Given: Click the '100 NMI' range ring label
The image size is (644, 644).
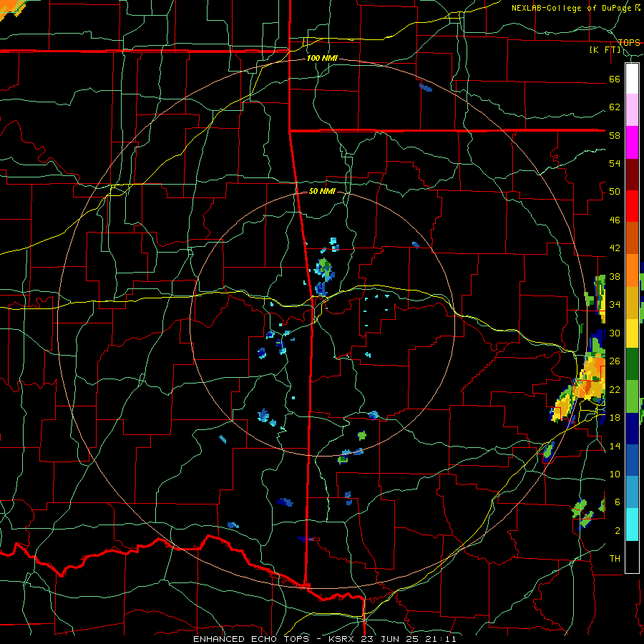Looking at the screenshot, I should click(x=322, y=59).
